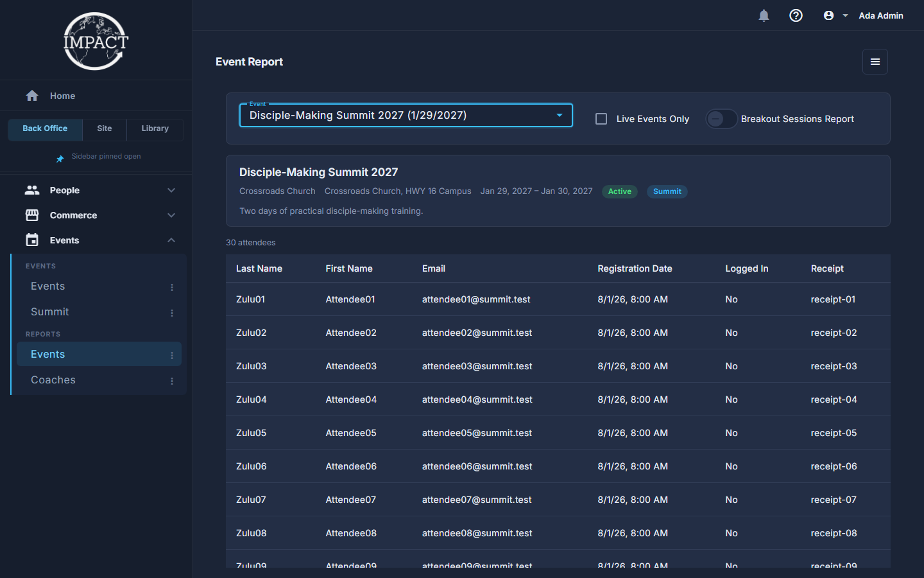The height and width of the screenshot is (578, 924).
Task: Click the Commerce storefront icon
Action: pos(32,215)
